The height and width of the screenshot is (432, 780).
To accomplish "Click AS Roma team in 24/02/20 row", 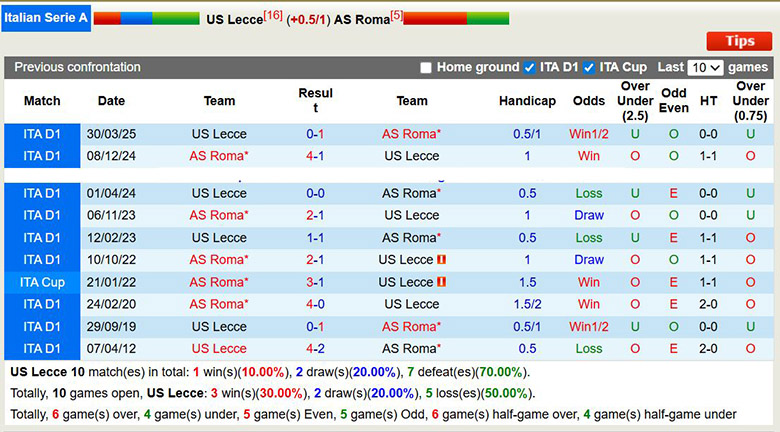I will click(x=218, y=304).
